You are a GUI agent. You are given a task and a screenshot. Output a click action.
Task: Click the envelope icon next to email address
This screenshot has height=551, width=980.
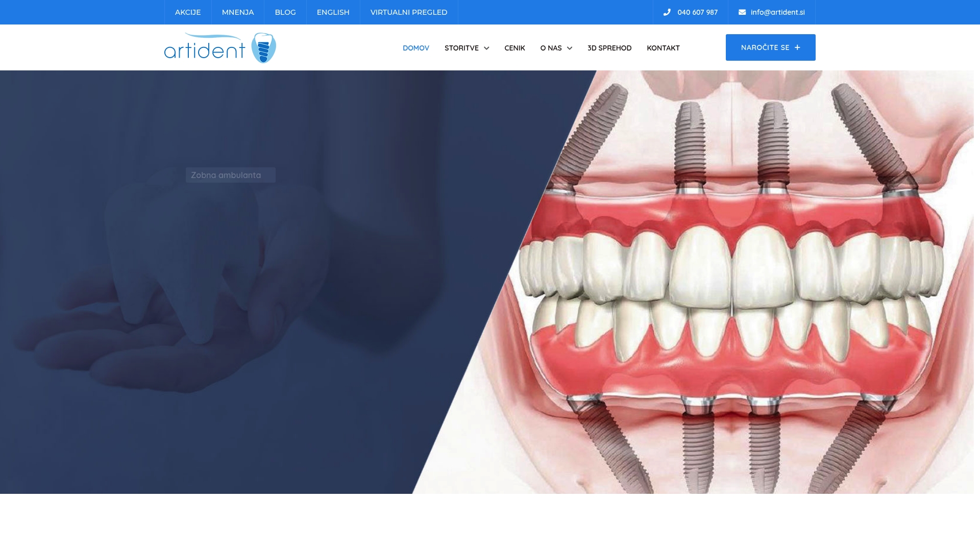coord(741,12)
